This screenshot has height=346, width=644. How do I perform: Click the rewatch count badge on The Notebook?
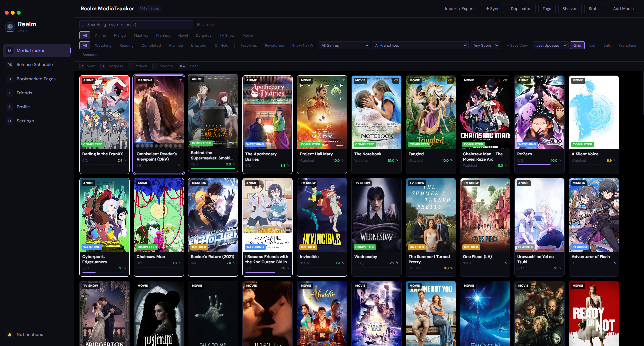point(396,80)
